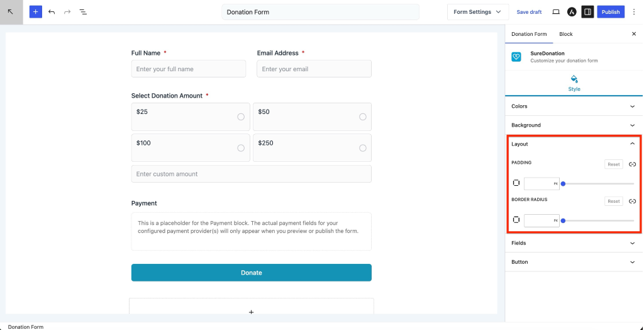Click the Enter your full name field
Image resolution: width=644 pixels, height=330 pixels.
(189, 69)
